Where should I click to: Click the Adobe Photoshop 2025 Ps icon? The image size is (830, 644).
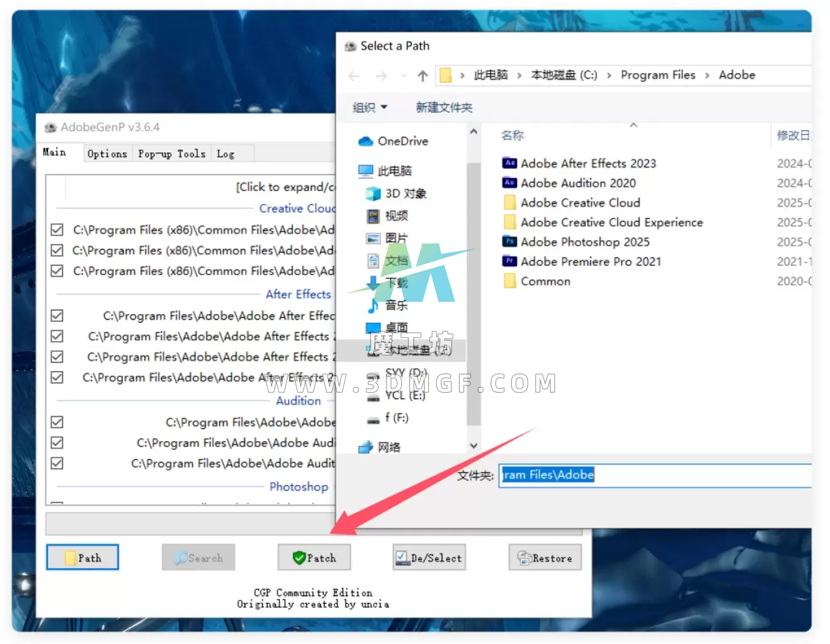[509, 242]
